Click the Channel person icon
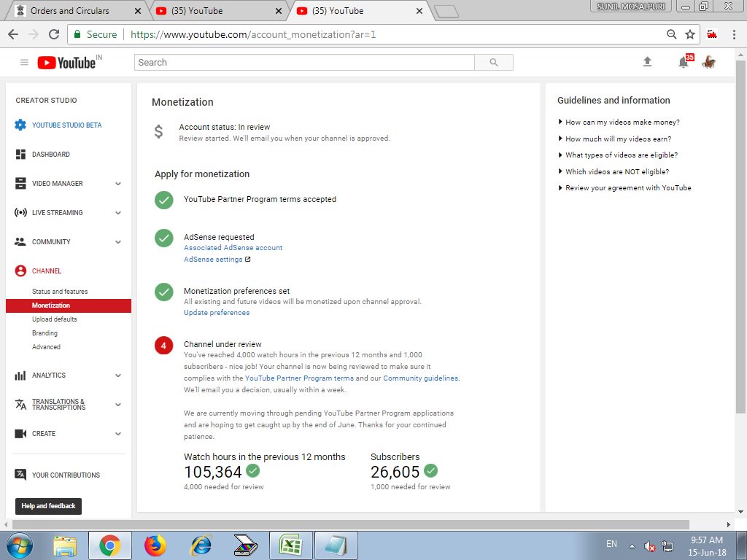 point(20,271)
